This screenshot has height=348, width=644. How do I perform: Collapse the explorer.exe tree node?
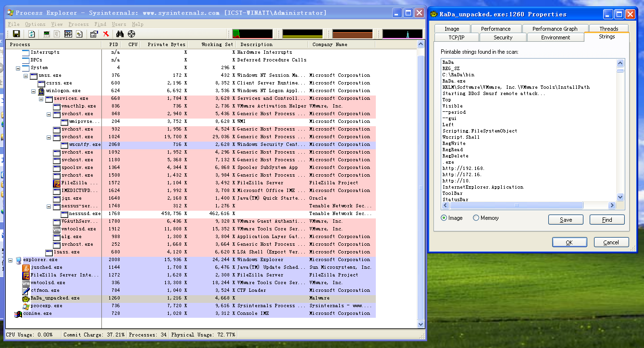coord(11,260)
